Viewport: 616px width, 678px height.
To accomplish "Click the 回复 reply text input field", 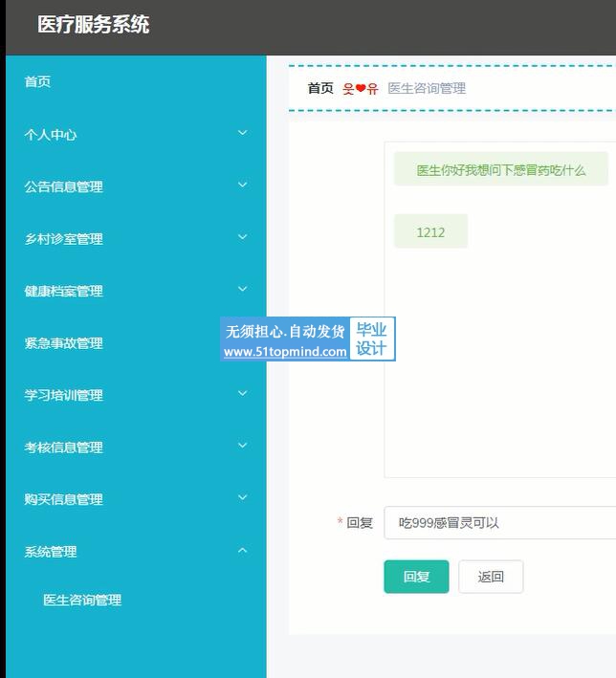I will 499,523.
